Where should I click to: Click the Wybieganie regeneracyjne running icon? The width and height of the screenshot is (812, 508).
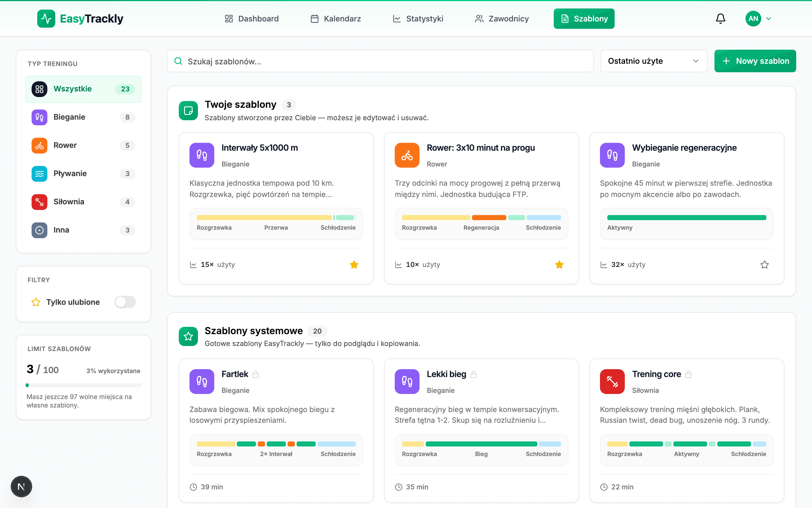tap(612, 155)
